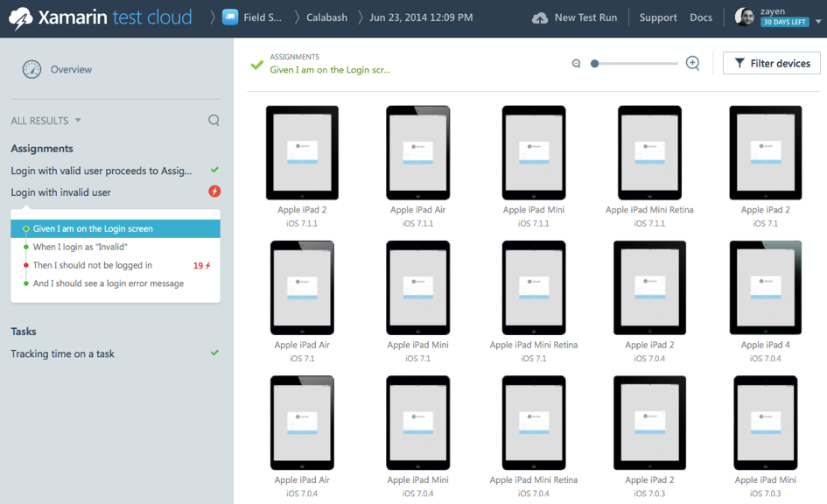Click the Overview gauge icon

pyautogui.click(x=32, y=69)
